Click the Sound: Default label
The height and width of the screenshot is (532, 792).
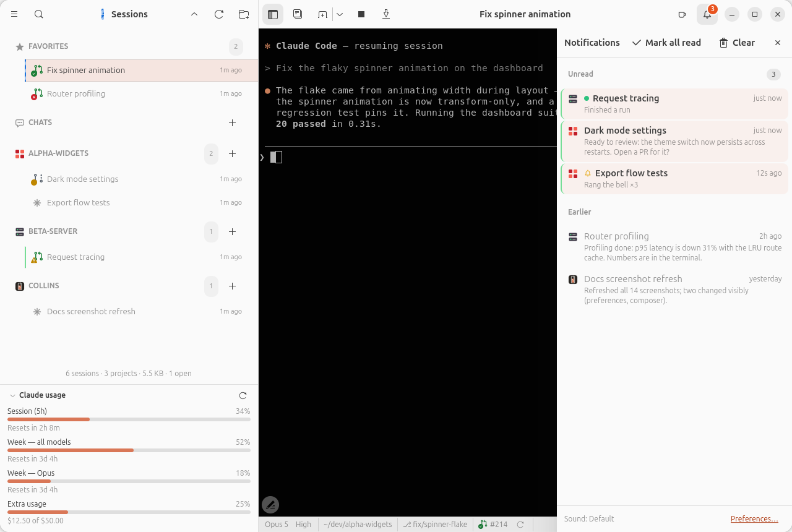[x=589, y=518]
